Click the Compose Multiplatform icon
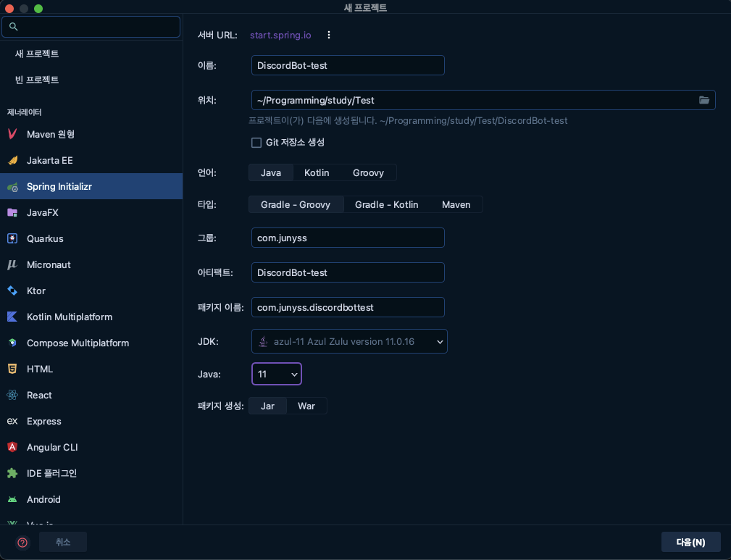Image resolution: width=731 pixels, height=560 pixels. [x=12, y=343]
